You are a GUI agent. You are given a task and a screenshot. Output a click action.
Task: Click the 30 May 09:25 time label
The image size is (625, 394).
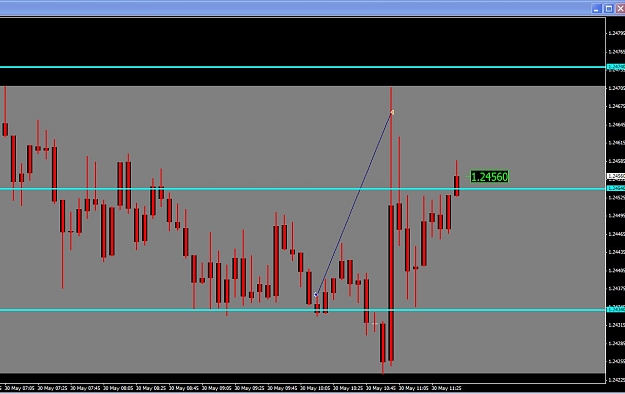250,388
